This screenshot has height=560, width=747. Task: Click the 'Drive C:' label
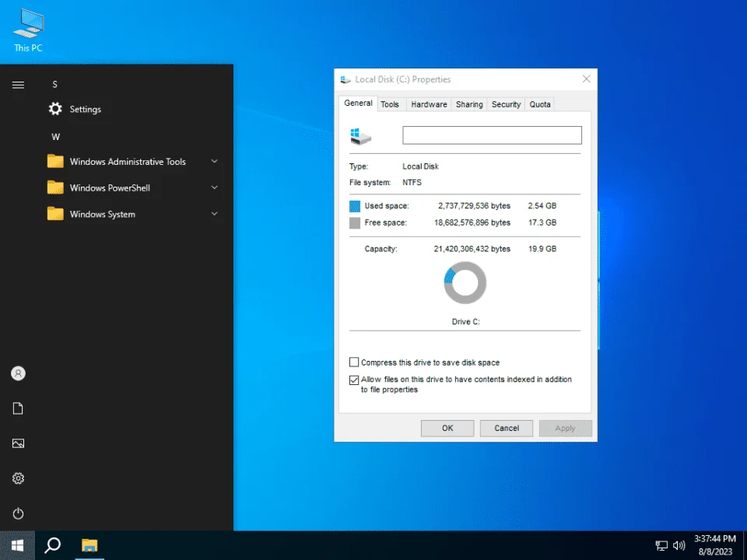tap(465, 322)
